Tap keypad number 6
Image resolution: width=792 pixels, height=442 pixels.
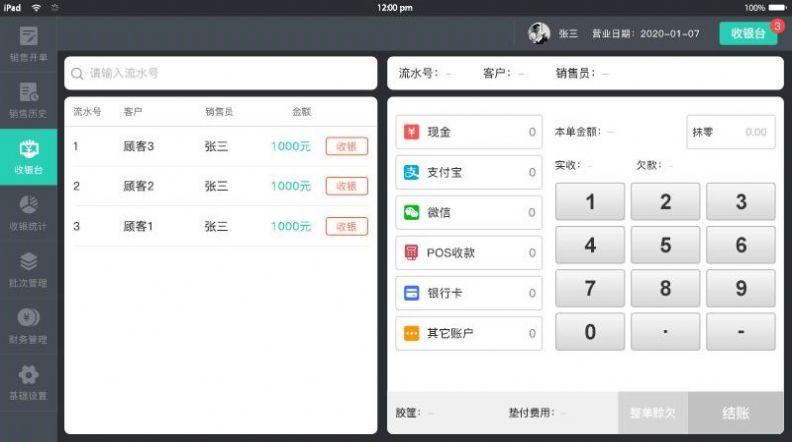pos(740,245)
